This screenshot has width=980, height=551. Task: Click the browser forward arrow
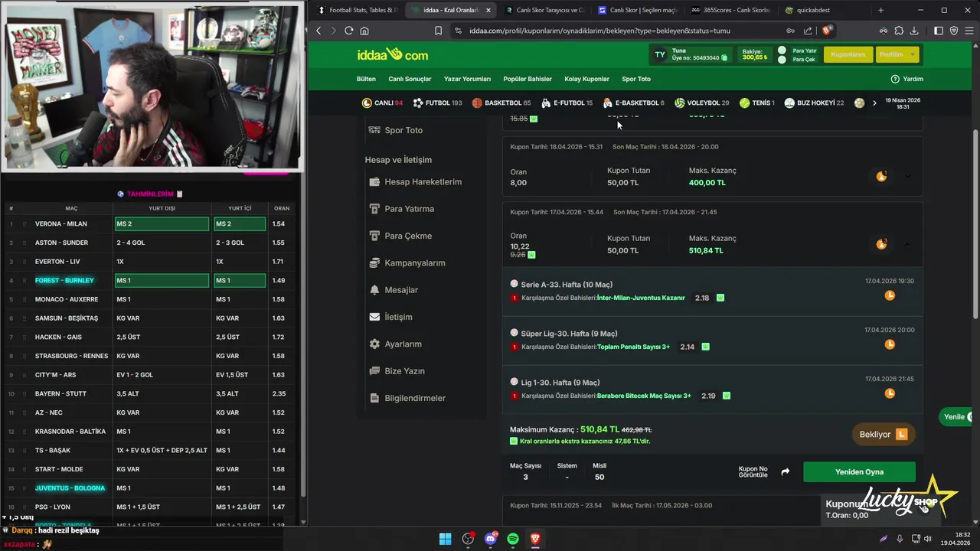pyautogui.click(x=332, y=31)
